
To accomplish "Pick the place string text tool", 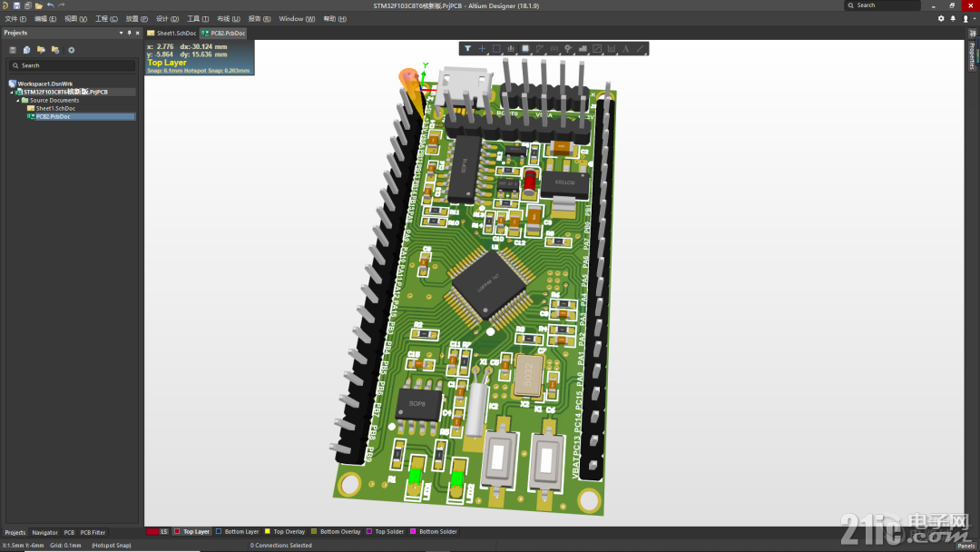I will (625, 48).
